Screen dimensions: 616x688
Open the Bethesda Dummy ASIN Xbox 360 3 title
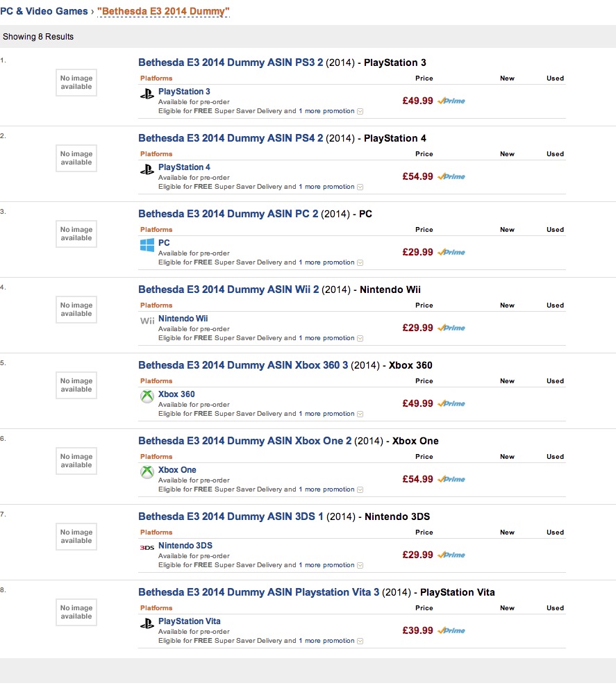coord(243,365)
